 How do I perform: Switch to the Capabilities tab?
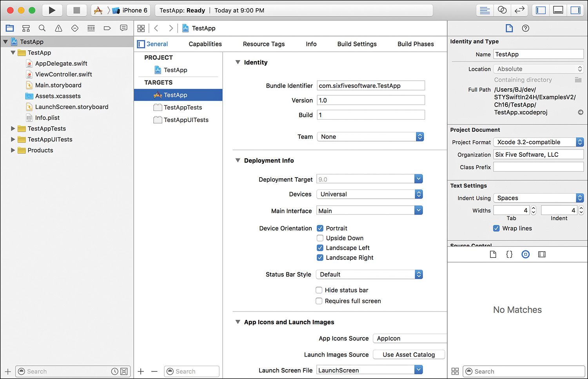[205, 44]
